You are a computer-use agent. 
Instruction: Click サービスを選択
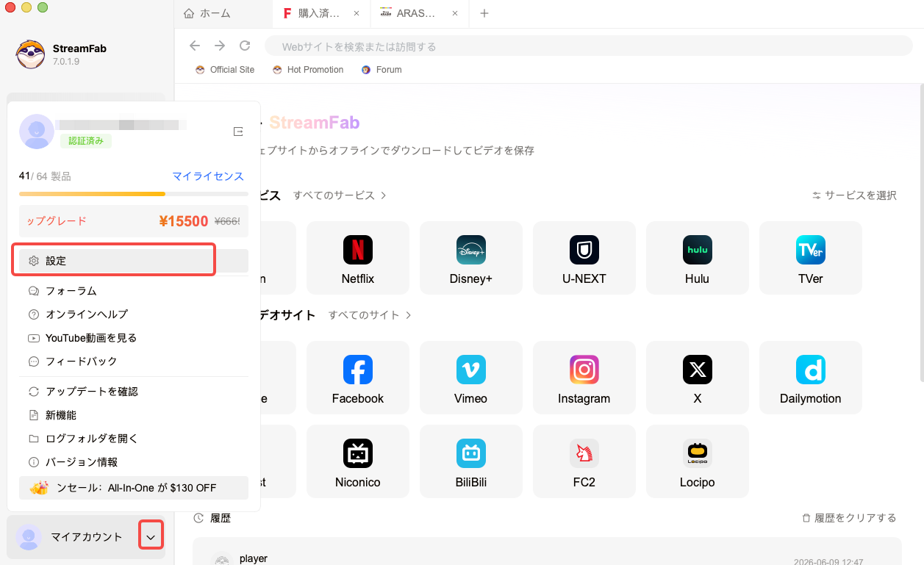[861, 195]
